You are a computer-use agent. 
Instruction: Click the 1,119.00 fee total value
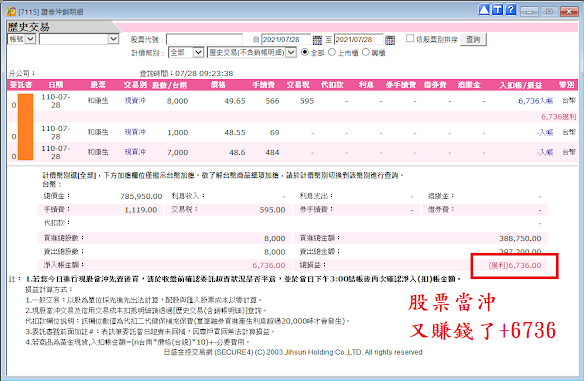pyautogui.click(x=141, y=210)
